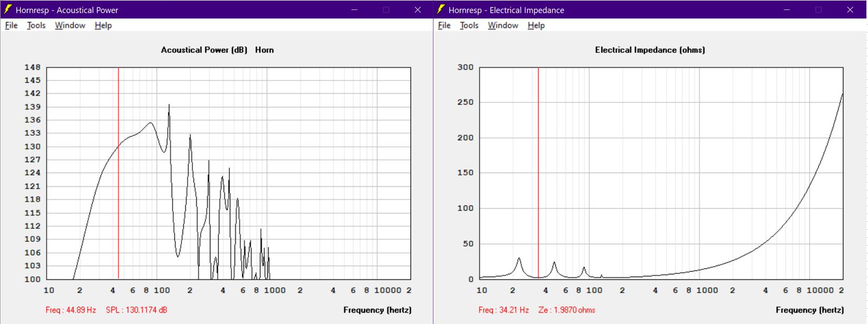The width and height of the screenshot is (868, 324).
Task: Click the 'Hornresp - Electrical Impedance' title bar text
Action: 506,10
